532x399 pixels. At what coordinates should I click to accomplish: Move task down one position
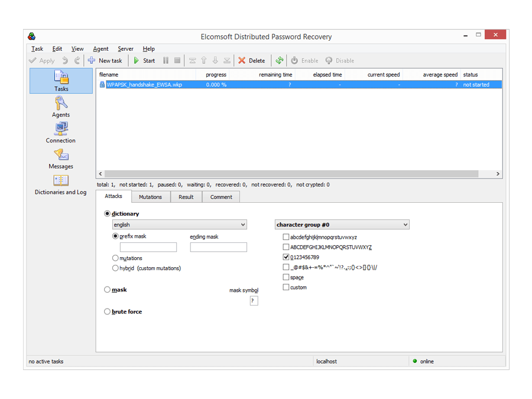[x=215, y=61]
